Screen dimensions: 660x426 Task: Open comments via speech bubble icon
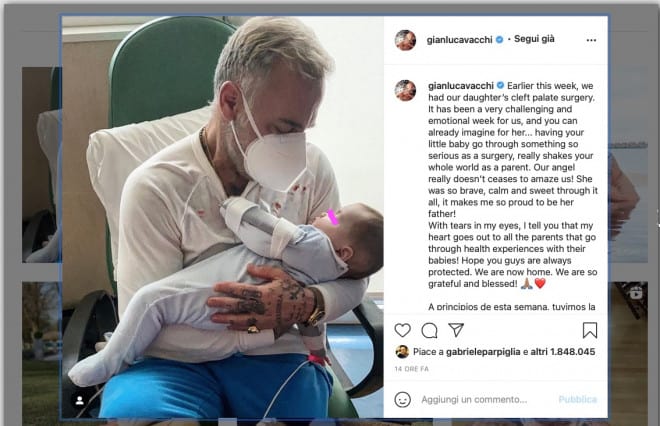[x=429, y=330]
